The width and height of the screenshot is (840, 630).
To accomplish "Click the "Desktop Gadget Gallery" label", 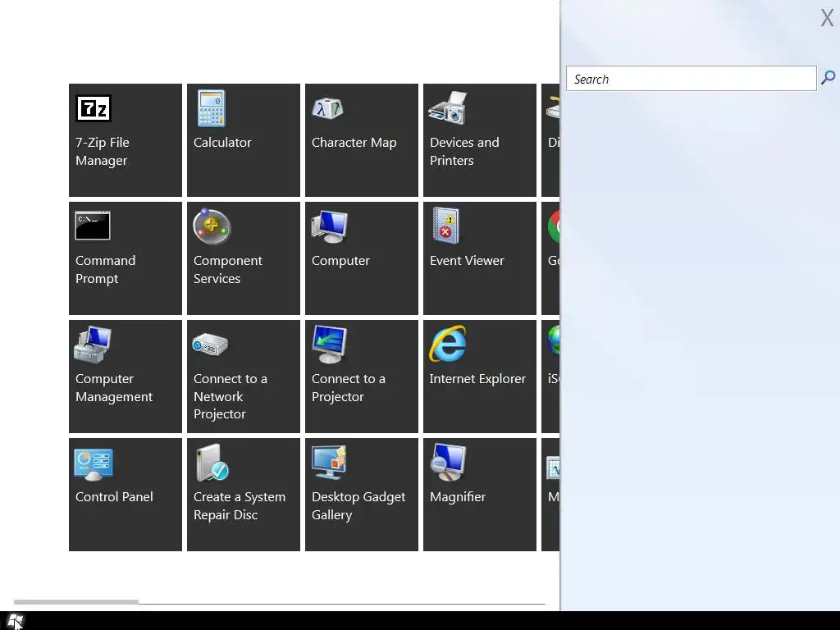I will pyautogui.click(x=358, y=505).
